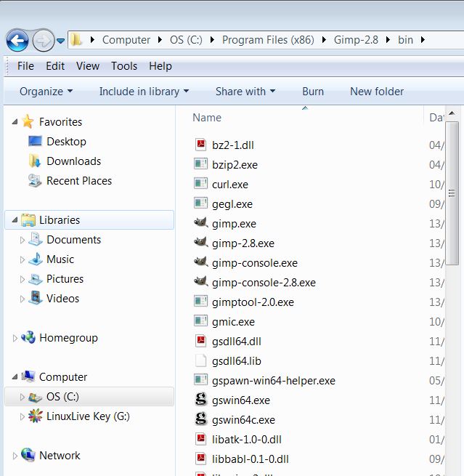Click the folder icon in address bar

76,40
